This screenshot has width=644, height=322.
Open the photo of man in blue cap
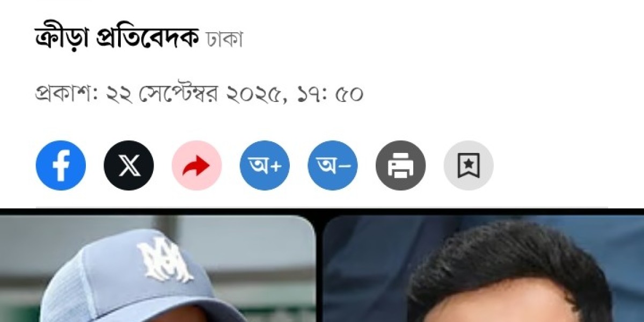pyautogui.click(x=158, y=268)
